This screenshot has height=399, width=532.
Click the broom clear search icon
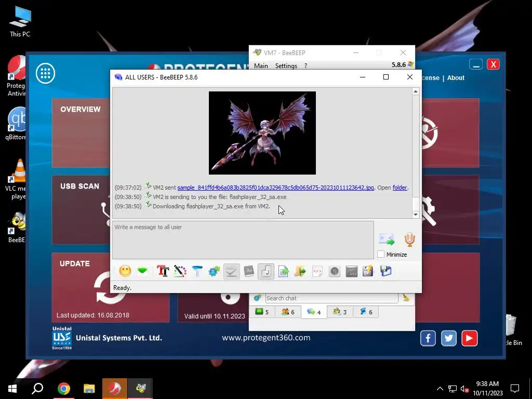click(406, 298)
